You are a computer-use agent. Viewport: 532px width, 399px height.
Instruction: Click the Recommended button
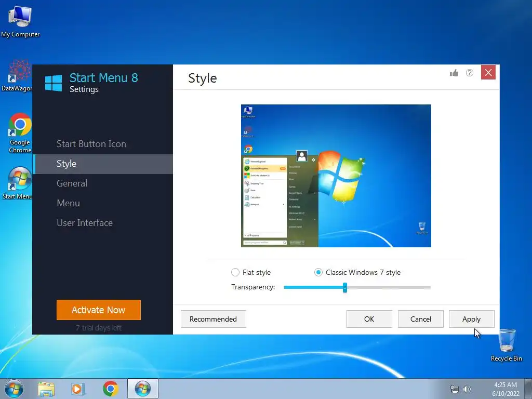[x=214, y=319]
